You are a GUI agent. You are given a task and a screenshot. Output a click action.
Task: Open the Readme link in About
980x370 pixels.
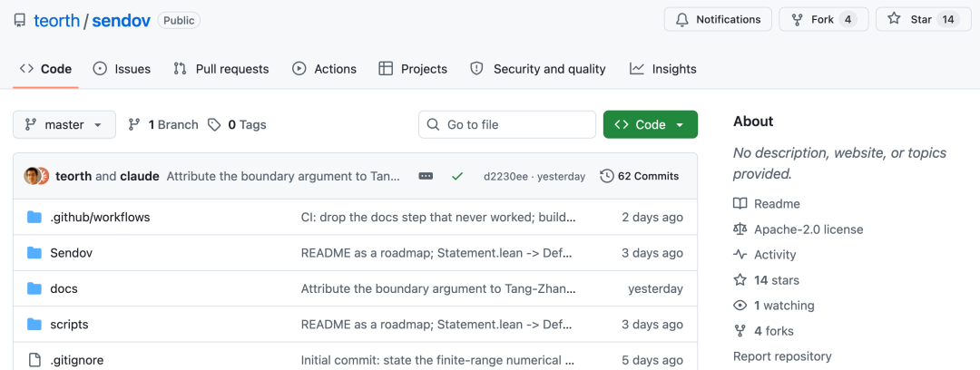point(766,204)
